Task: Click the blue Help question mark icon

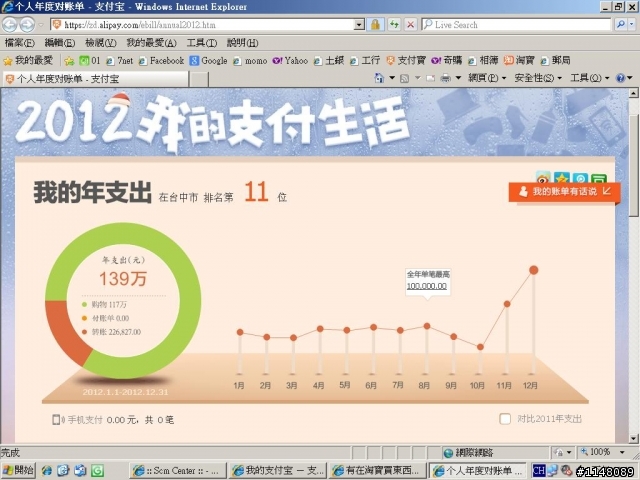Action: pyautogui.click(x=620, y=78)
